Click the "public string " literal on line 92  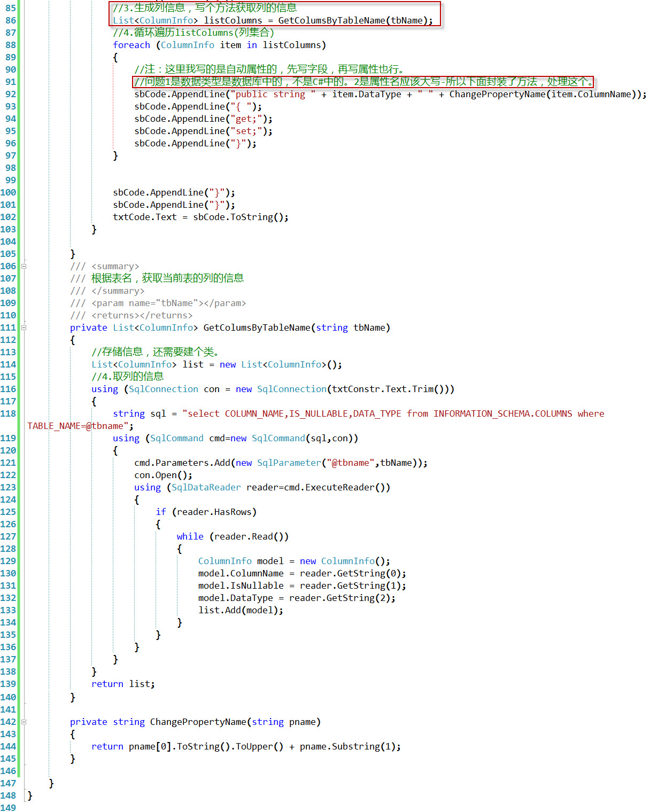coord(273,94)
